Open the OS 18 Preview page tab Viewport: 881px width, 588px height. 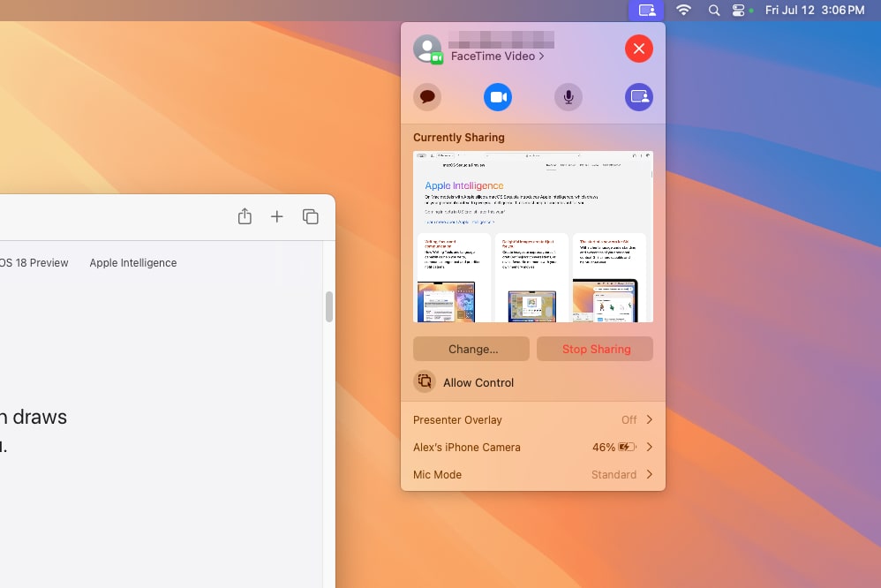[34, 262]
